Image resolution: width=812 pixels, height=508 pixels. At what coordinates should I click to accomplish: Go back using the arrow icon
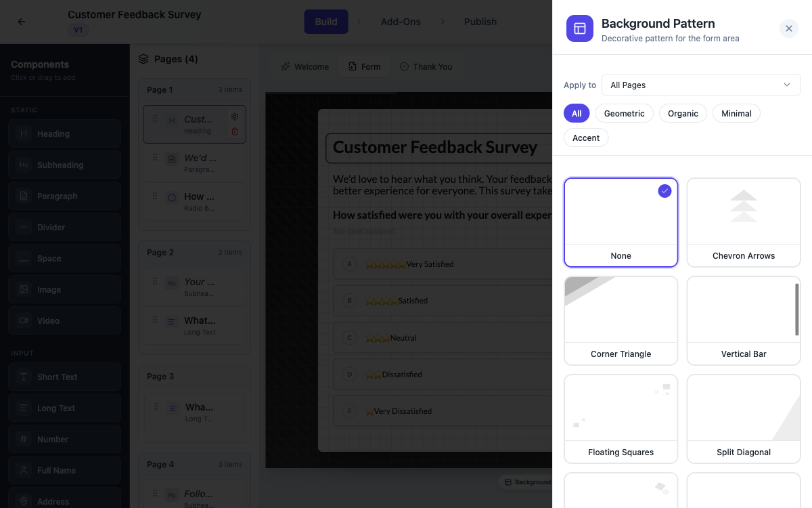21,22
